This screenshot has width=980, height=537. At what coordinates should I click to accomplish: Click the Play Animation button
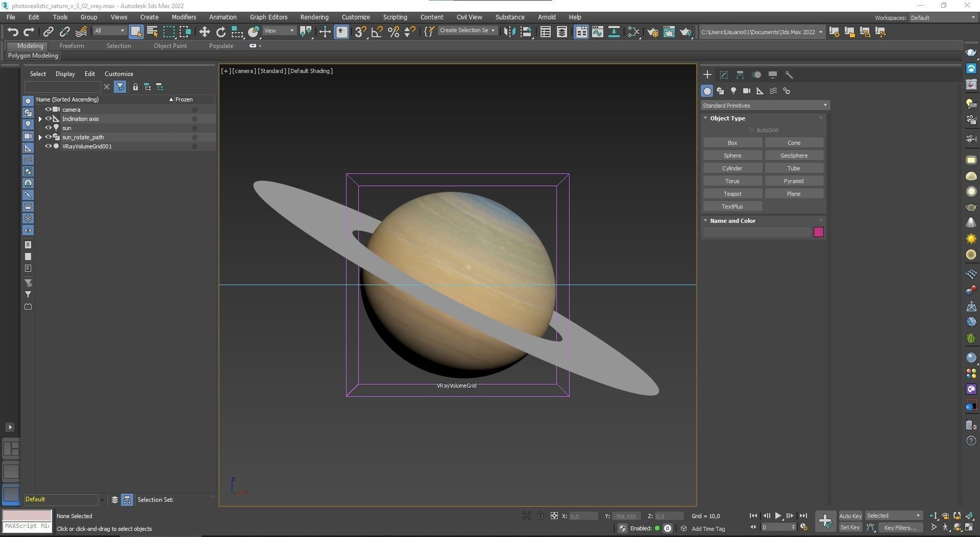pyautogui.click(x=778, y=516)
